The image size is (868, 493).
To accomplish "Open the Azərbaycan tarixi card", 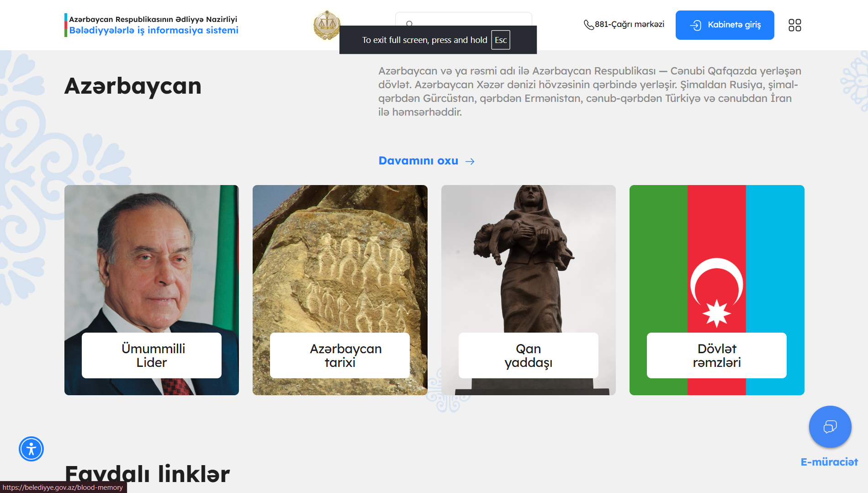I will coord(340,290).
